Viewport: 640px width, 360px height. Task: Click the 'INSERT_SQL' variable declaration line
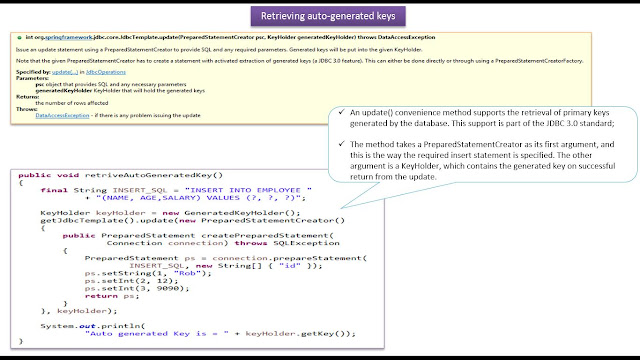coord(176,190)
